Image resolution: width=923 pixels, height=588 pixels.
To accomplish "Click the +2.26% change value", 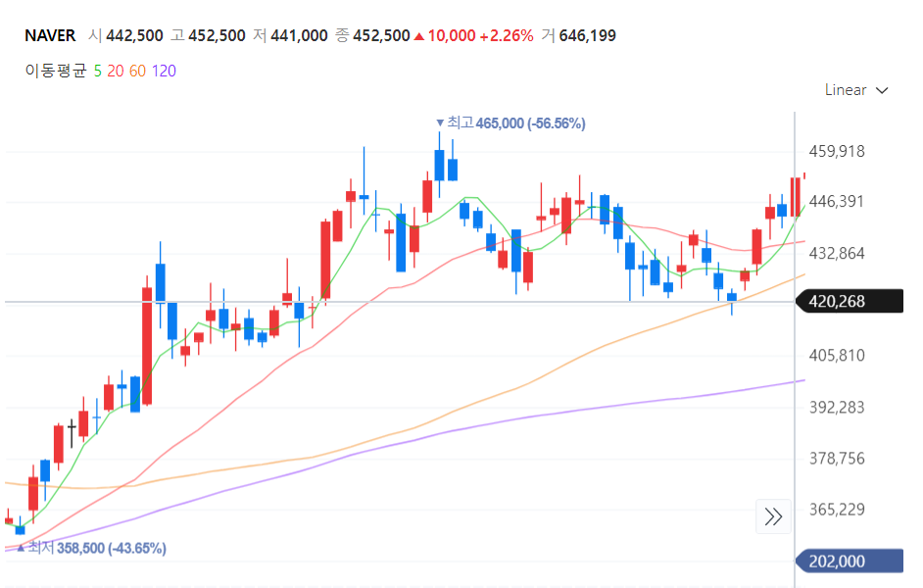I will pos(507,36).
